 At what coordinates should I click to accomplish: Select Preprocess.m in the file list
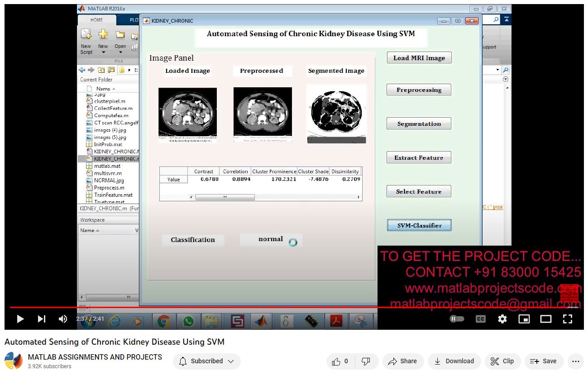[x=109, y=188]
